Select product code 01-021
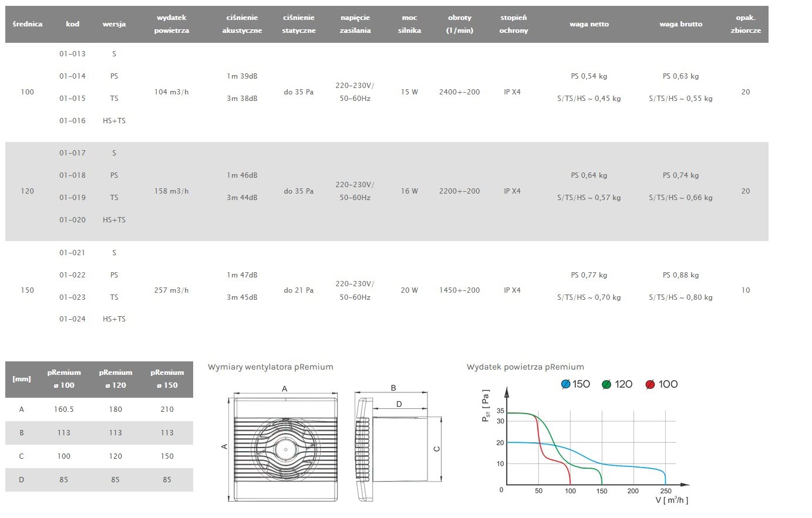This screenshot has width=812, height=518. tap(72, 253)
